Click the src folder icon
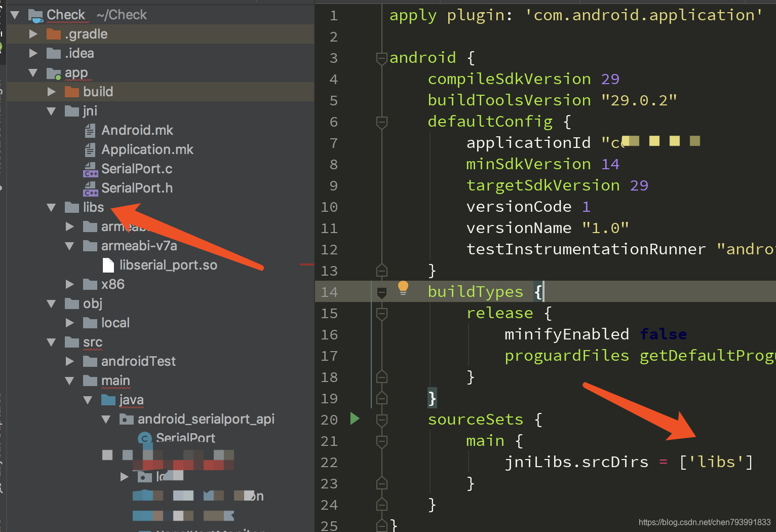Image resolution: width=776 pixels, height=532 pixels. click(x=72, y=342)
